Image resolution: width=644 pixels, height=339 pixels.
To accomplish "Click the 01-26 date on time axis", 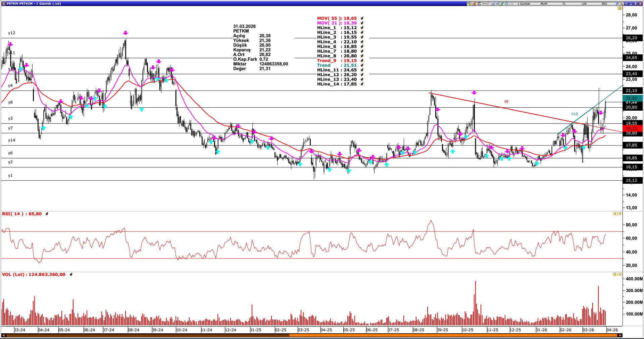I will [x=541, y=330].
